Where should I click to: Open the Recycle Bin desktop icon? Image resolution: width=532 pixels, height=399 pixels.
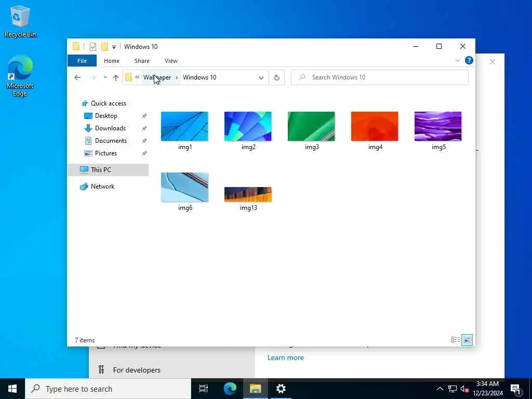[x=20, y=21]
